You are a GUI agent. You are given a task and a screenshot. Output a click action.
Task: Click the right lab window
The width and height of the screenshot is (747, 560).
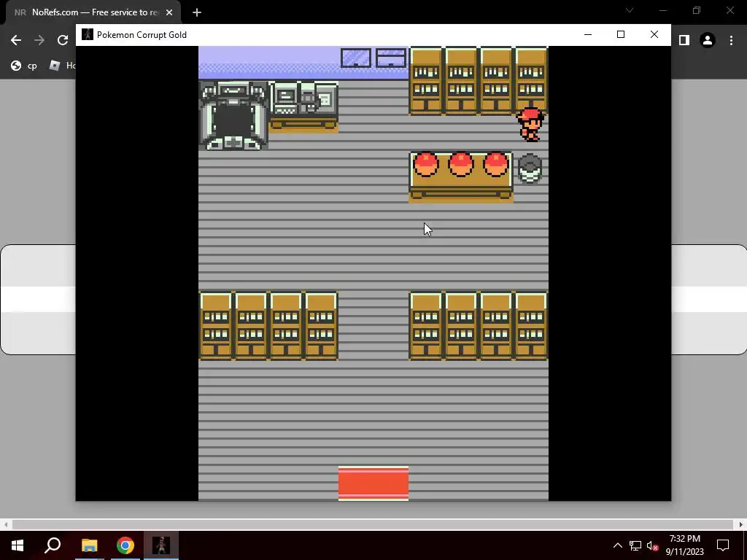391,58
